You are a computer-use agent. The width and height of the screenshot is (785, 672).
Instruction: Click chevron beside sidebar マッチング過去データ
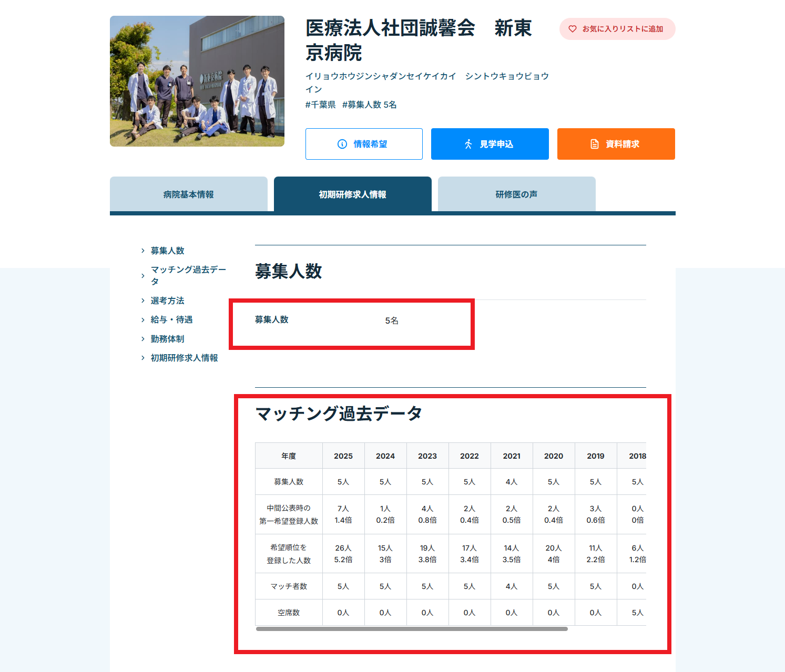[142, 276]
